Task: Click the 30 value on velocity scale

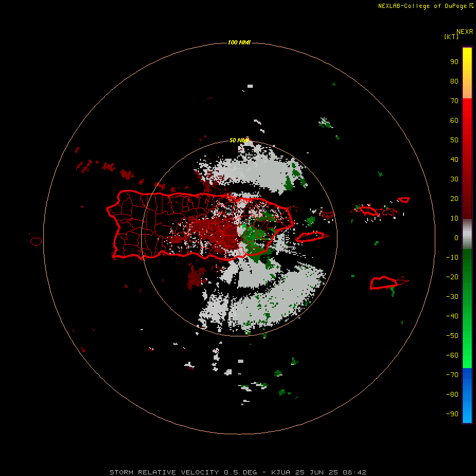Action: coord(454,179)
